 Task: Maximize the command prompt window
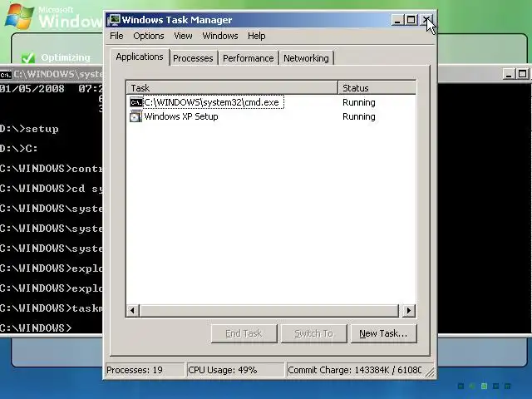click(523, 74)
